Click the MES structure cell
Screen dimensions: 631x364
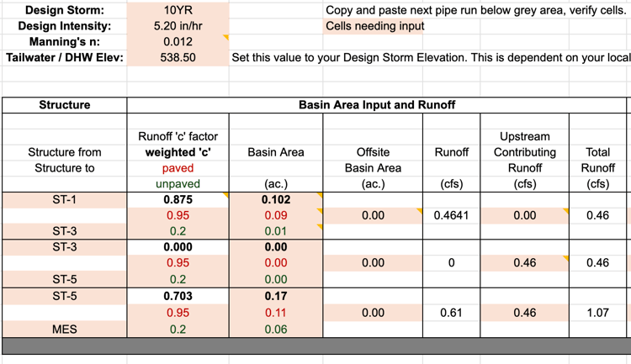(65, 330)
